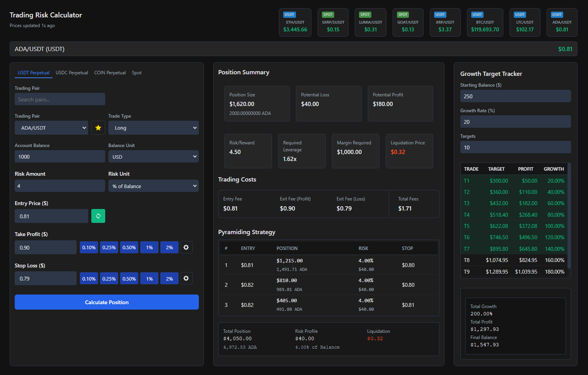This screenshot has width=588, height=375.
Task: Open the Take Profit presets settings gear
Action: coord(186,247)
